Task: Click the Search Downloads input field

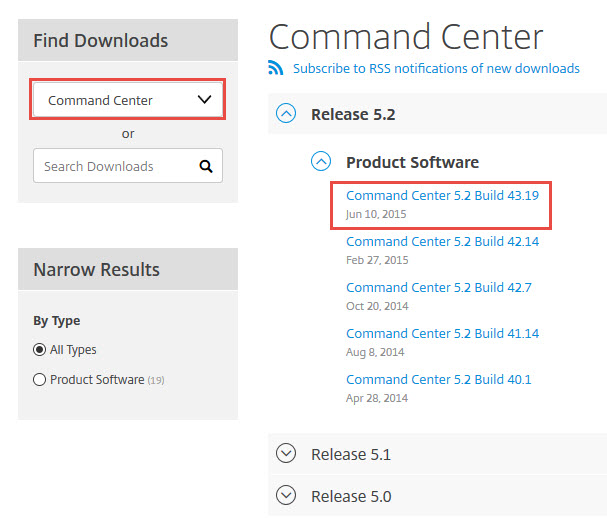Action: pyautogui.click(x=128, y=166)
